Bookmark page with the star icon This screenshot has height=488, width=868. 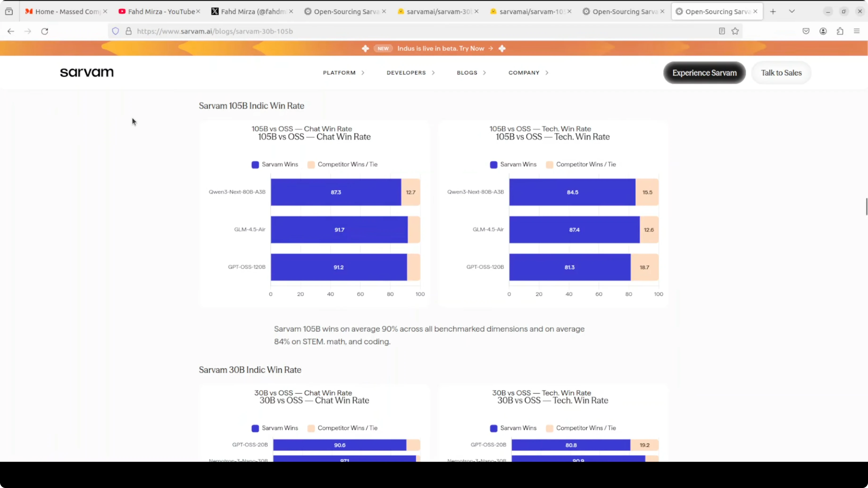(735, 31)
